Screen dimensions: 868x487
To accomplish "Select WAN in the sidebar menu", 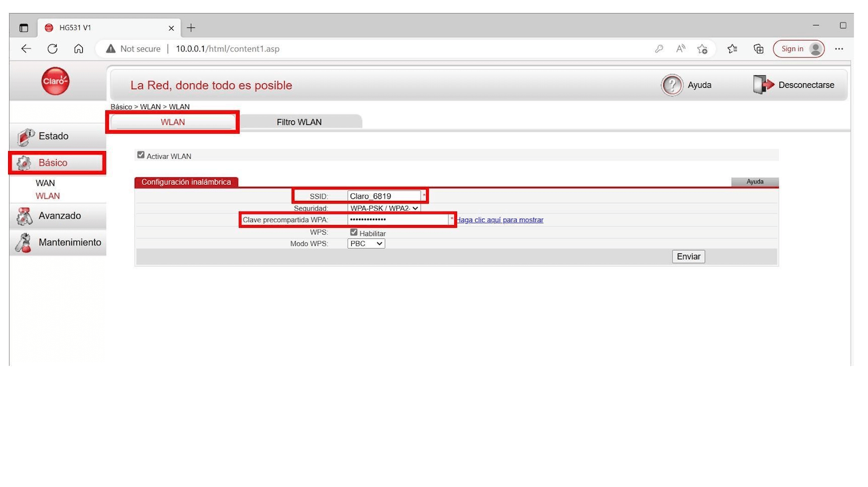I will [x=45, y=183].
